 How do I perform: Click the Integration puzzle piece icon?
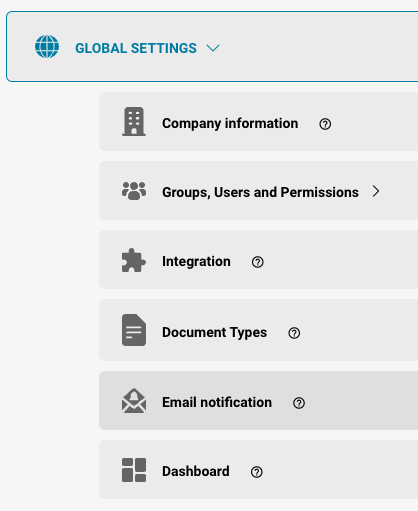[134, 260]
